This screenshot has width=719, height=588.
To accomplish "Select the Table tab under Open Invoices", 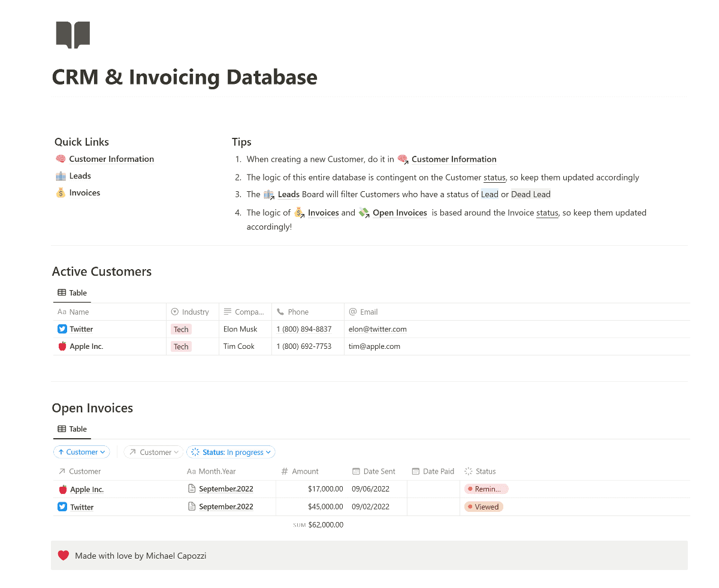I will point(72,429).
